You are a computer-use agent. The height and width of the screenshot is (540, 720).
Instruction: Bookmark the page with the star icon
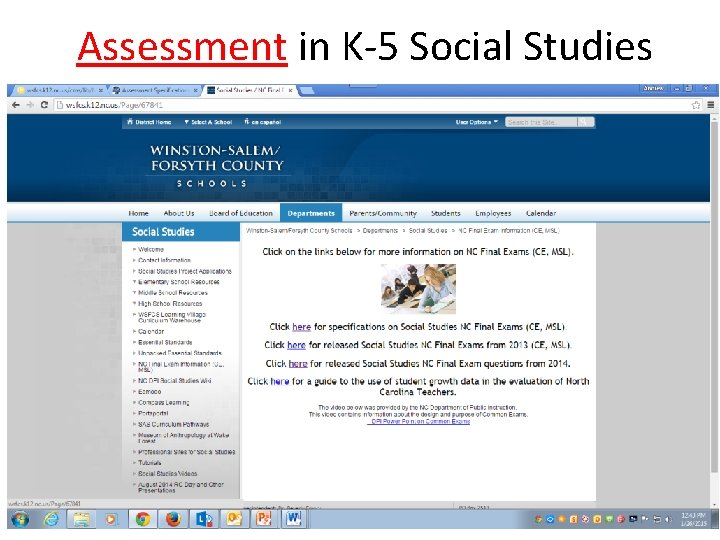(696, 105)
